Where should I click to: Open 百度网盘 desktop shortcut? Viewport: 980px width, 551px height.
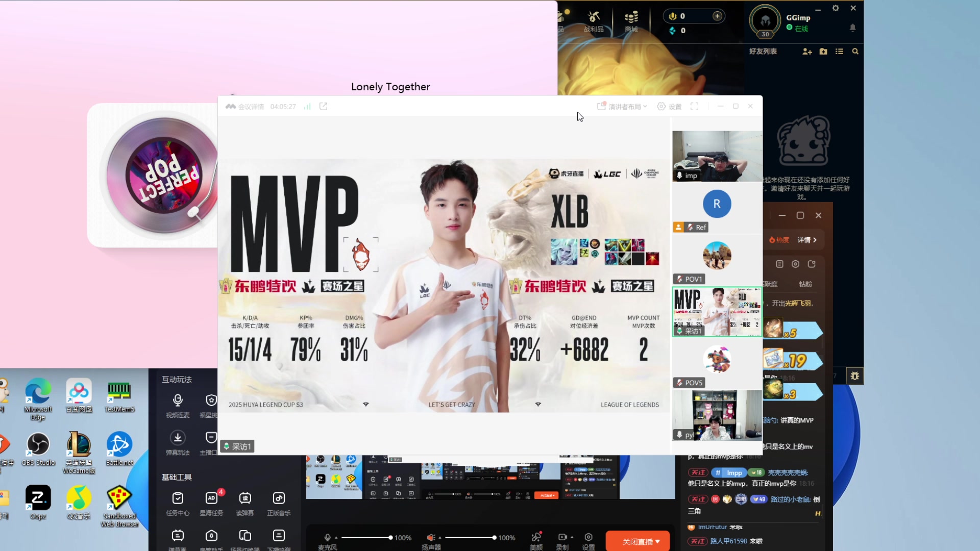79,396
